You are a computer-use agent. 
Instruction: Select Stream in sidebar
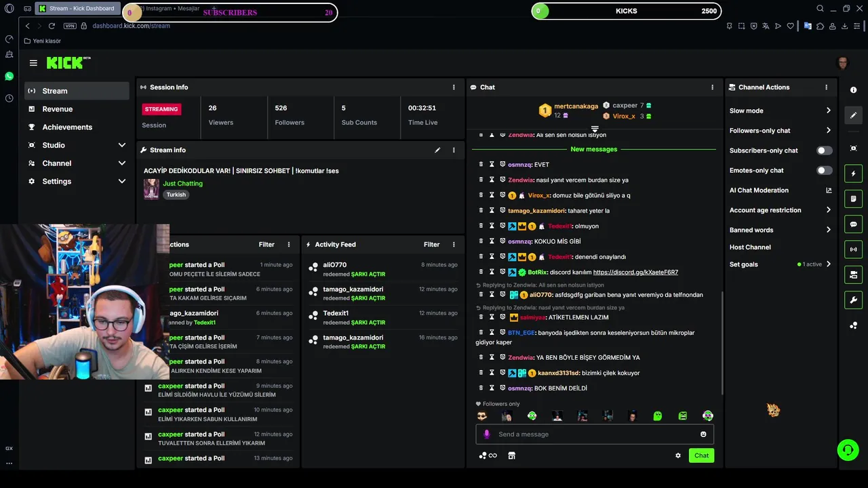click(77, 91)
